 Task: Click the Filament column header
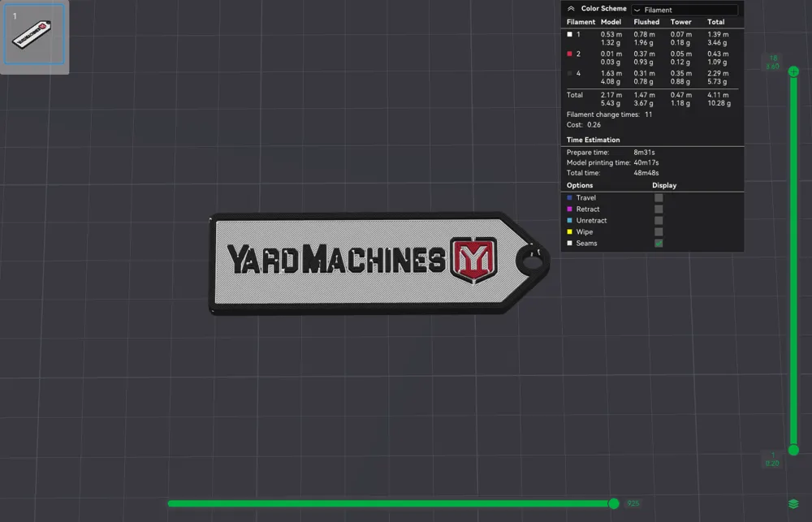[581, 22]
